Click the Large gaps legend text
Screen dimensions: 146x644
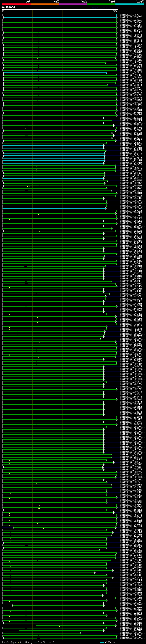tap(28, 642)
